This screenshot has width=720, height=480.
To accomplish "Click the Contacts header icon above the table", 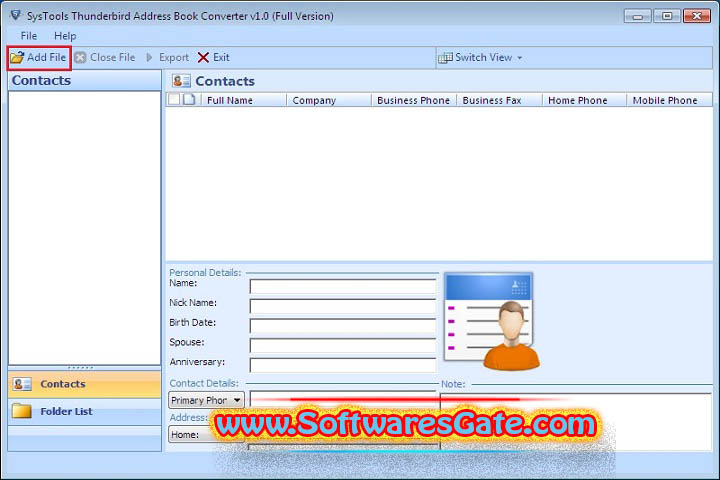I will click(x=181, y=81).
